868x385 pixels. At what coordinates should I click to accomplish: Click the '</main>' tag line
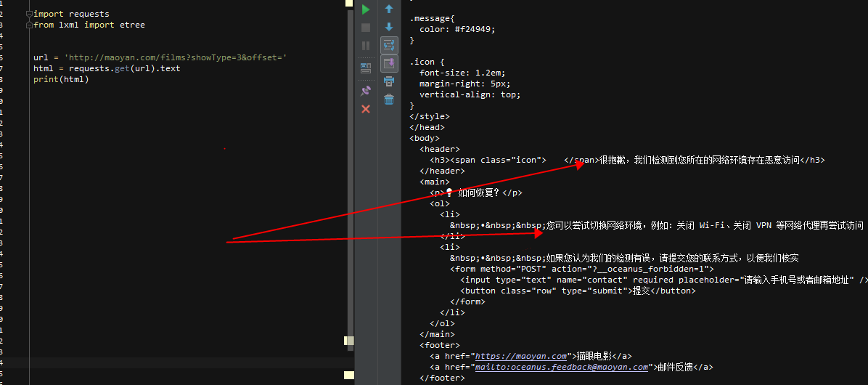pyautogui.click(x=438, y=334)
